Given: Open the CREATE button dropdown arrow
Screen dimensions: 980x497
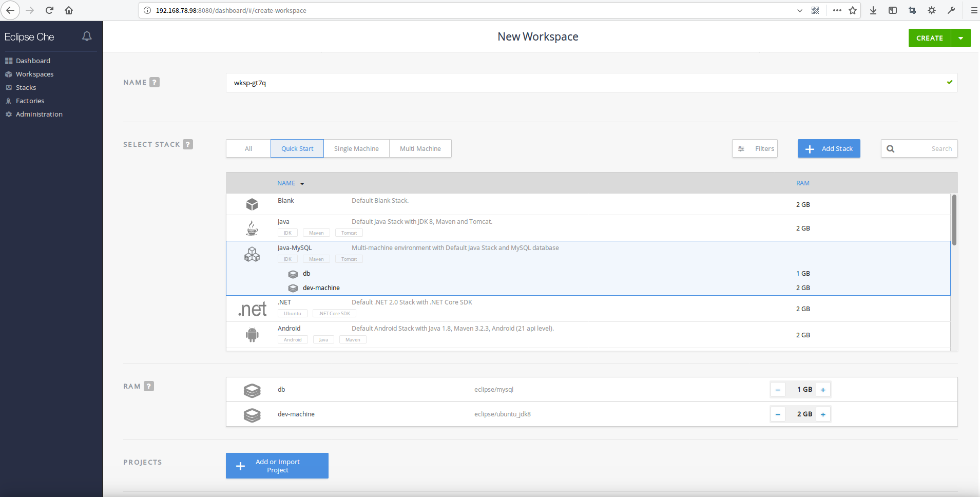Looking at the screenshot, I should click(x=961, y=38).
